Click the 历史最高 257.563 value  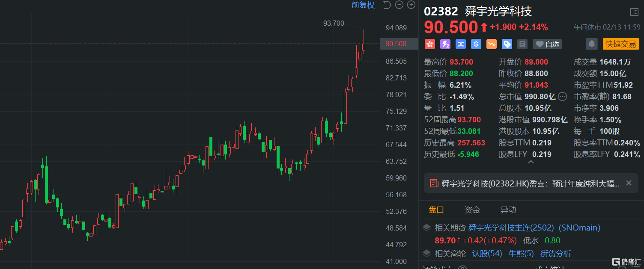(471, 143)
